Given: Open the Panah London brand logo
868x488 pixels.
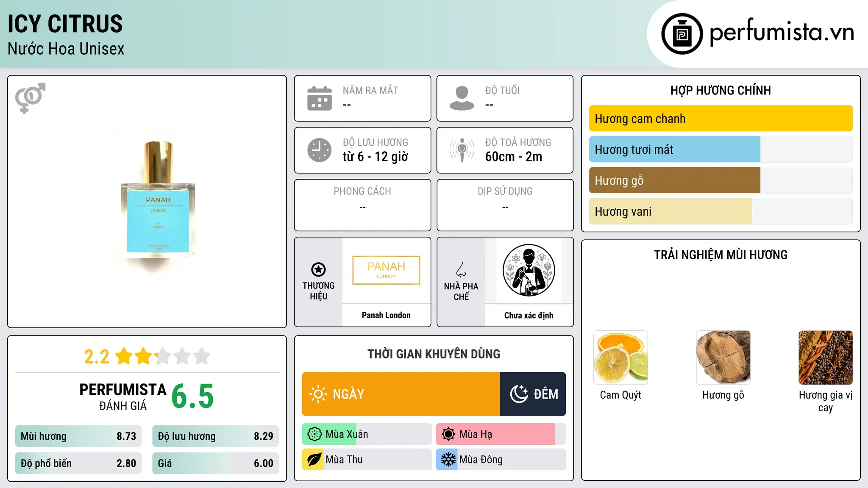Looking at the screenshot, I should pyautogui.click(x=386, y=270).
